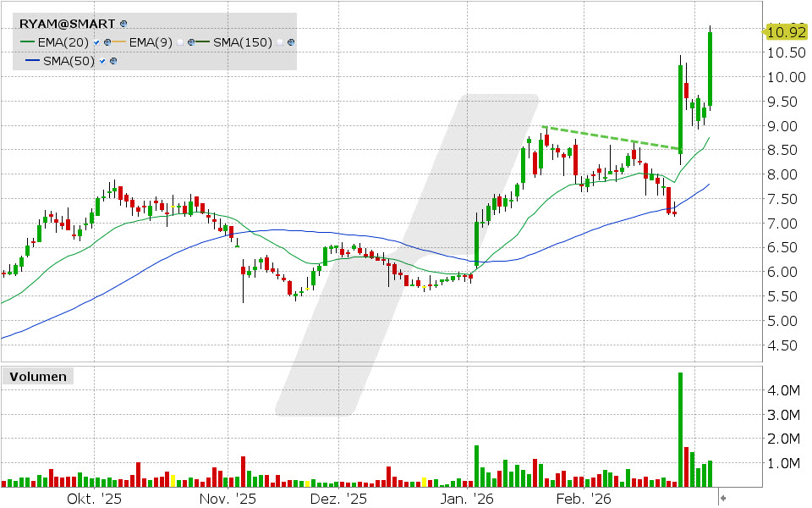Enable the SMA(150) checkbox
The width and height of the screenshot is (812, 508).
279,42
